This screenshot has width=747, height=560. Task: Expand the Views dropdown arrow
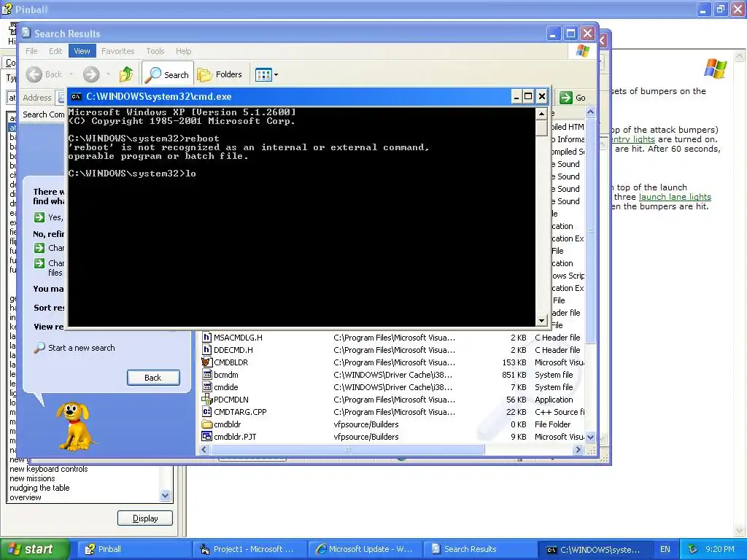click(x=276, y=75)
